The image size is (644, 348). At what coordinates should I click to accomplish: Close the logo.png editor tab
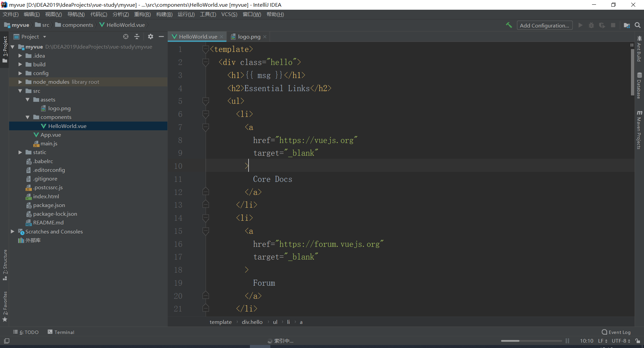click(265, 37)
